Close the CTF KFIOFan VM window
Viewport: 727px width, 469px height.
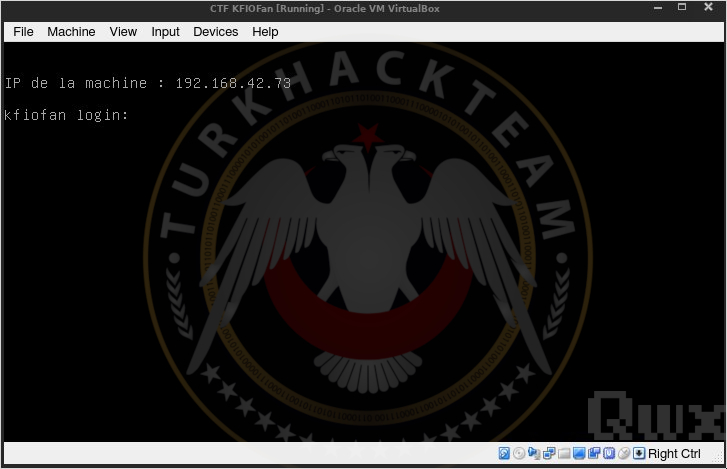tap(708, 7)
